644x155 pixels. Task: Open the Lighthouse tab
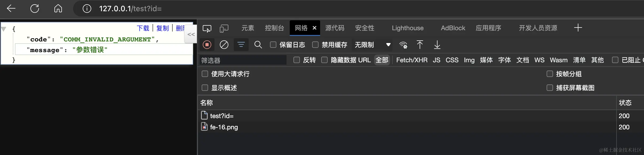(408, 28)
